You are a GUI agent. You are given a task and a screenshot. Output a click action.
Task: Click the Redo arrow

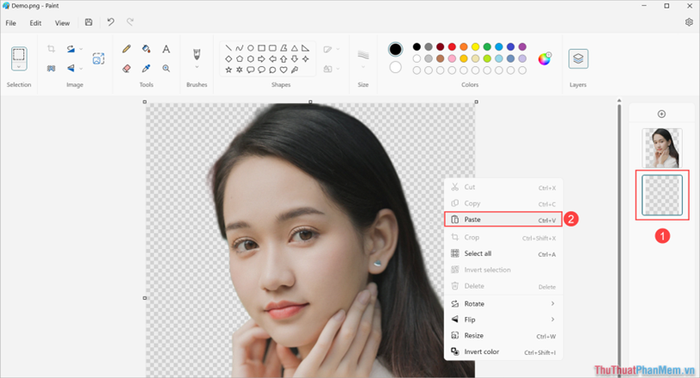point(130,22)
